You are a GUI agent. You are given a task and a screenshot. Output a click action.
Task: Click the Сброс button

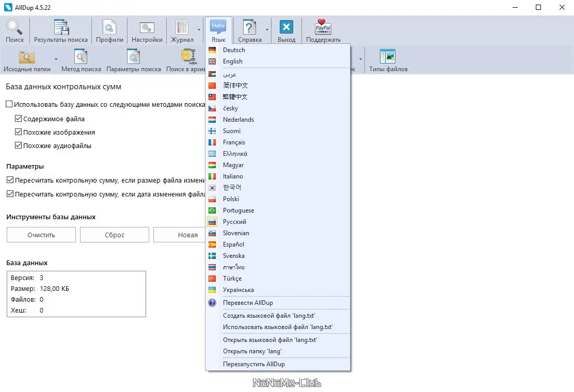click(x=115, y=235)
